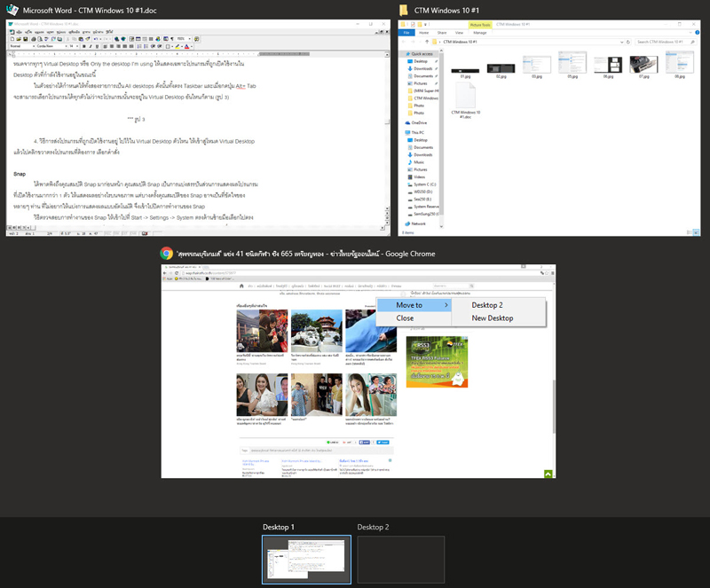The image size is (710, 588).
Task: Click Font color A icon in Word
Action: click(186, 46)
